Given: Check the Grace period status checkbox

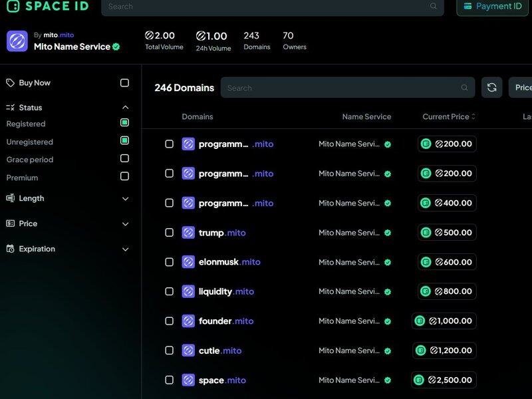Looking at the screenshot, I should (x=124, y=158).
